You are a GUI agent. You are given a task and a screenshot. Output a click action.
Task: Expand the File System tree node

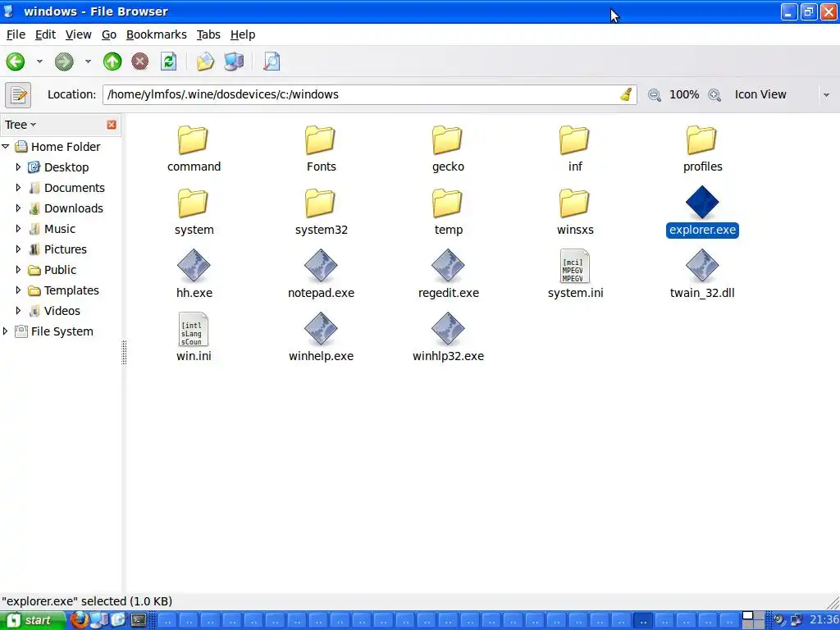coord(6,331)
